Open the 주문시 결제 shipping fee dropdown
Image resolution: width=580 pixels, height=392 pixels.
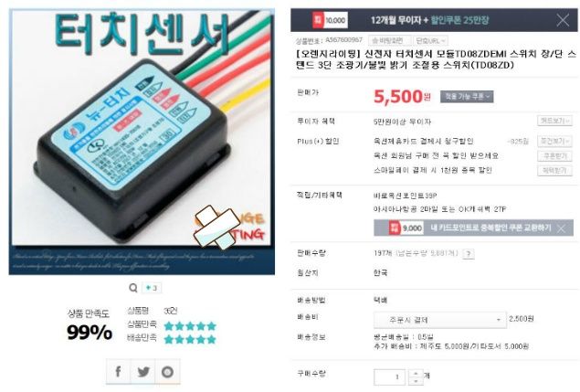pos(440,320)
